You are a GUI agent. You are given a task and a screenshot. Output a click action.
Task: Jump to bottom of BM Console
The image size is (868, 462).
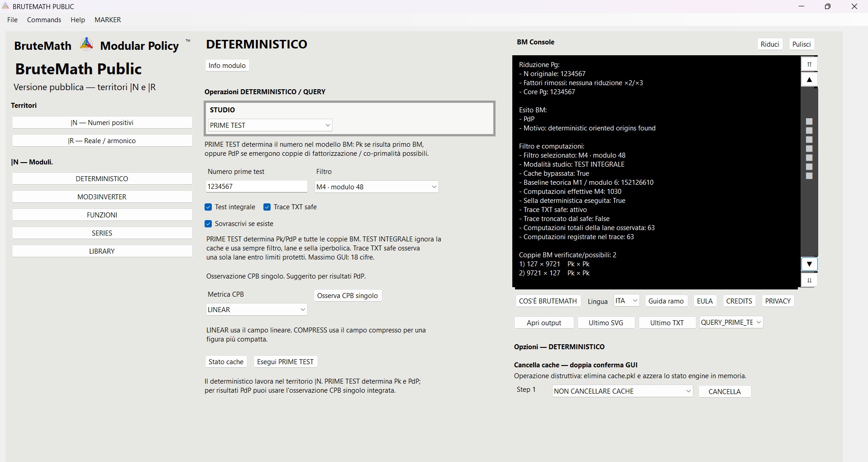[x=809, y=280]
